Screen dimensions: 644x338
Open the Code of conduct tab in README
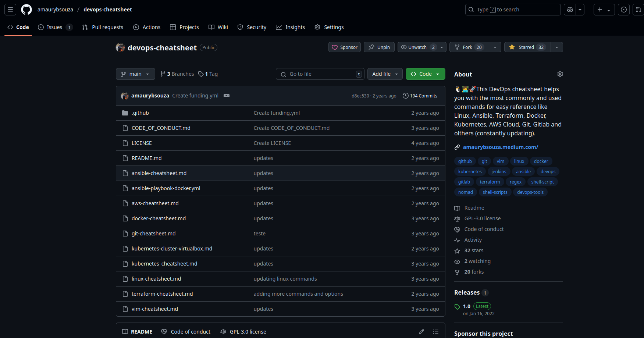186,332
